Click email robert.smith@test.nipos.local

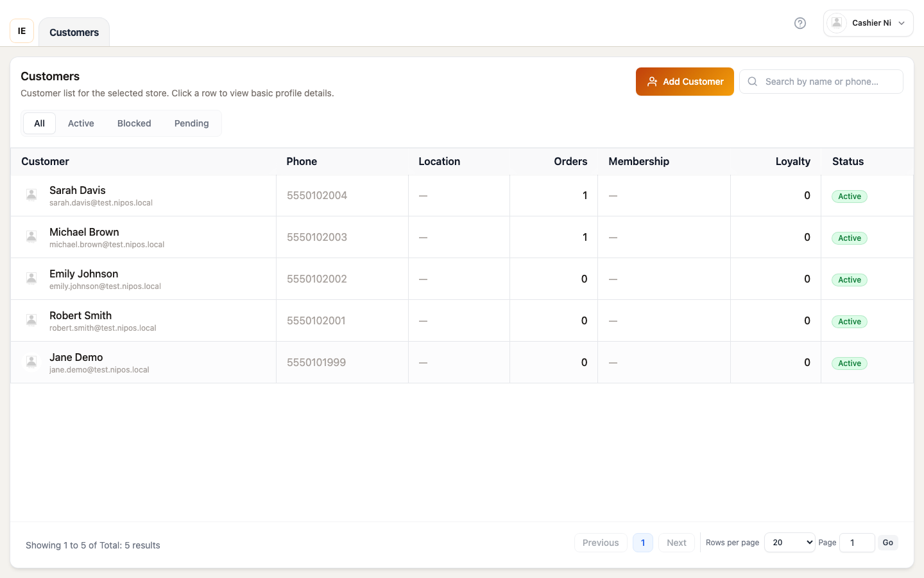103,328
